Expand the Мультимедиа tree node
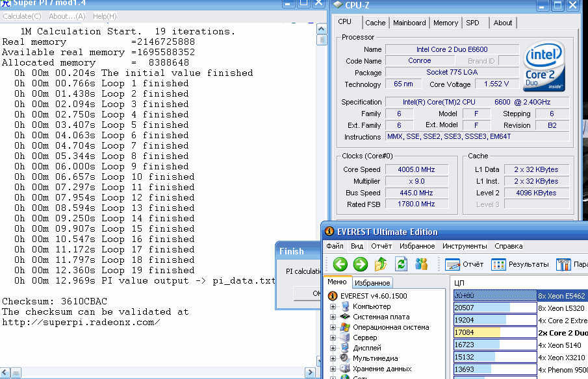588x379 pixels. coord(333,358)
